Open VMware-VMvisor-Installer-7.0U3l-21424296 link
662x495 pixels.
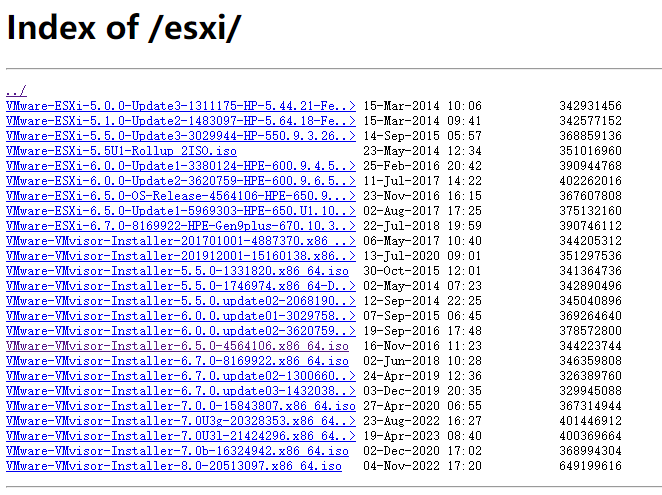(181, 436)
